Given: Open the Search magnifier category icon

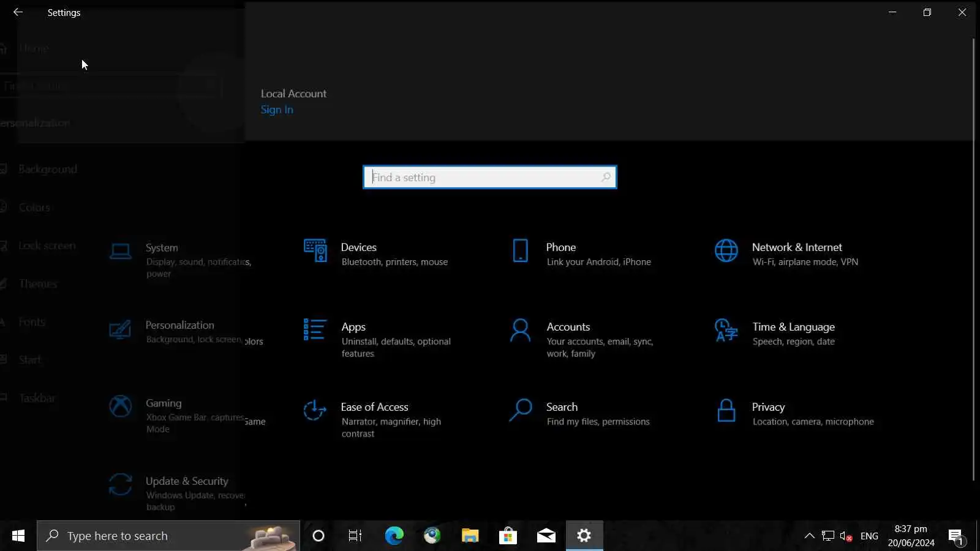Looking at the screenshot, I should [x=521, y=410].
